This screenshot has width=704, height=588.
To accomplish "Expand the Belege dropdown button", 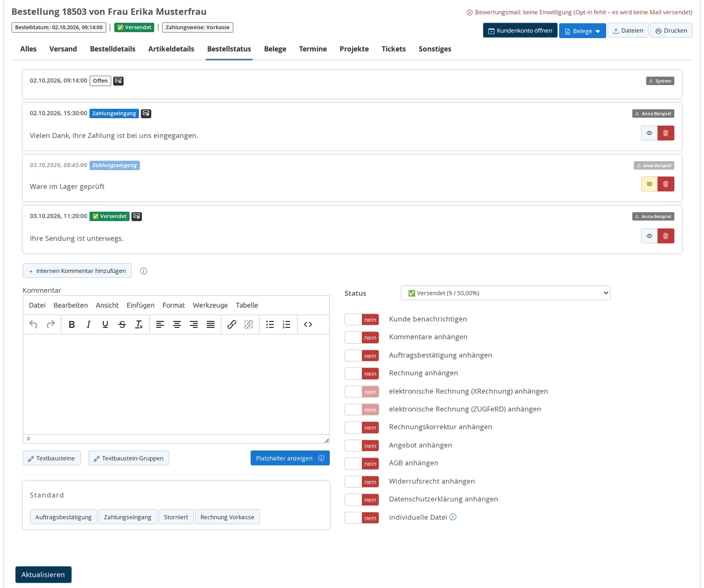I will click(x=582, y=31).
